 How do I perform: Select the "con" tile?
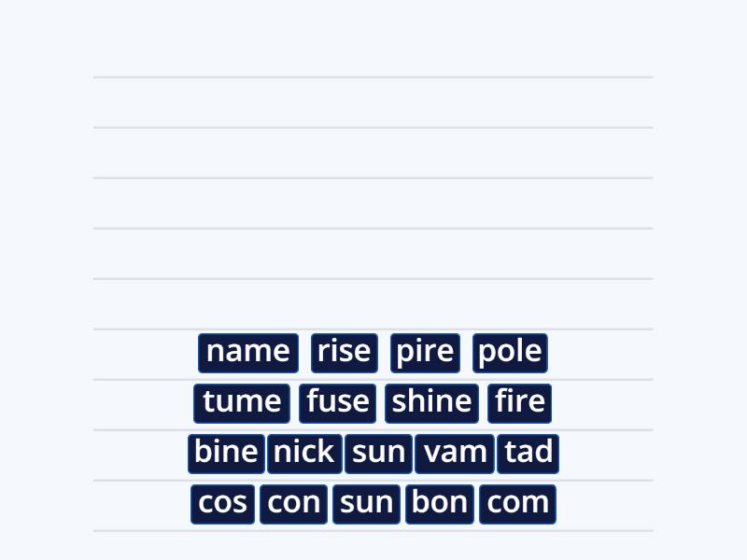point(293,502)
